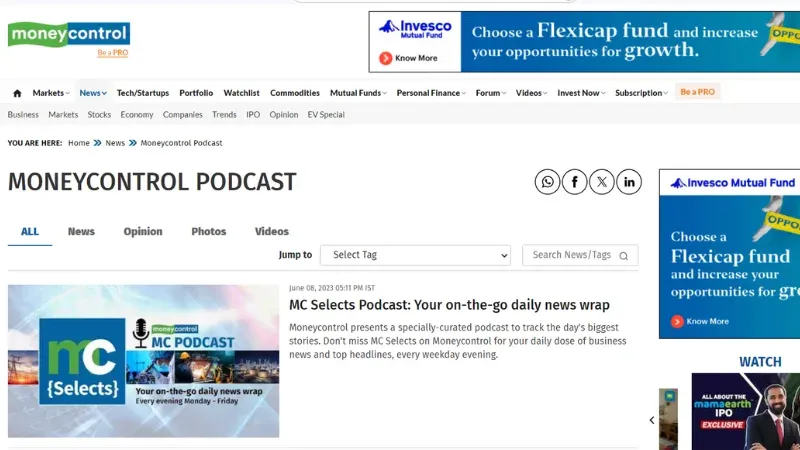This screenshot has width=800, height=450.
Task: Open Economy in the sub-navigation
Action: click(137, 115)
